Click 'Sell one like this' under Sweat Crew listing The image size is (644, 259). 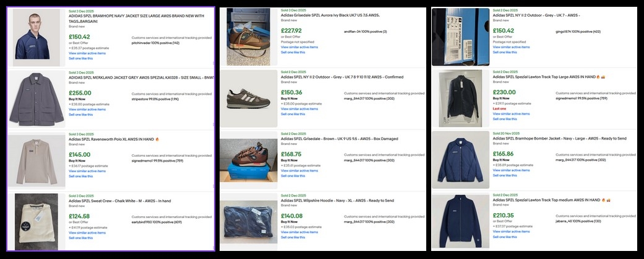(x=82, y=238)
